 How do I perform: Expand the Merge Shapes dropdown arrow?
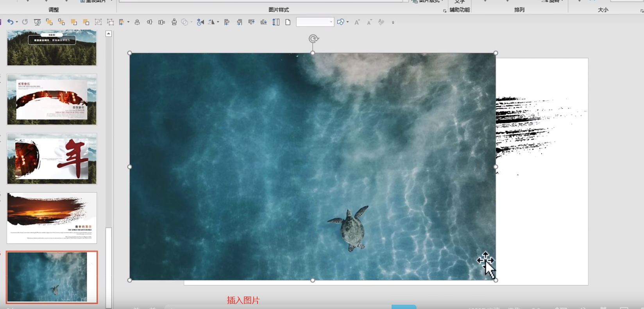coord(191,22)
